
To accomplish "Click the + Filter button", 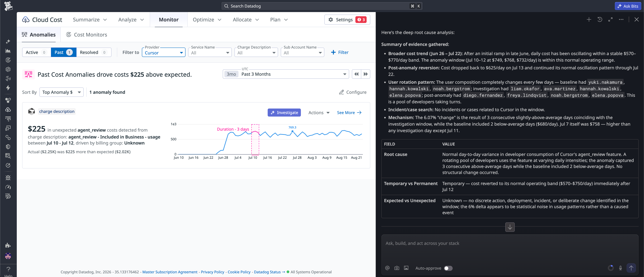I will tap(339, 52).
